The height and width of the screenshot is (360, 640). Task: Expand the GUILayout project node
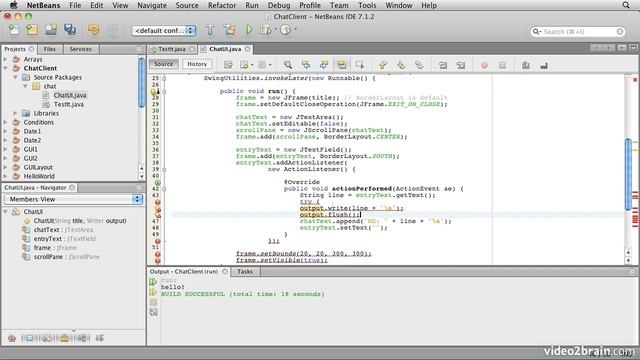pyautogui.click(x=6, y=167)
